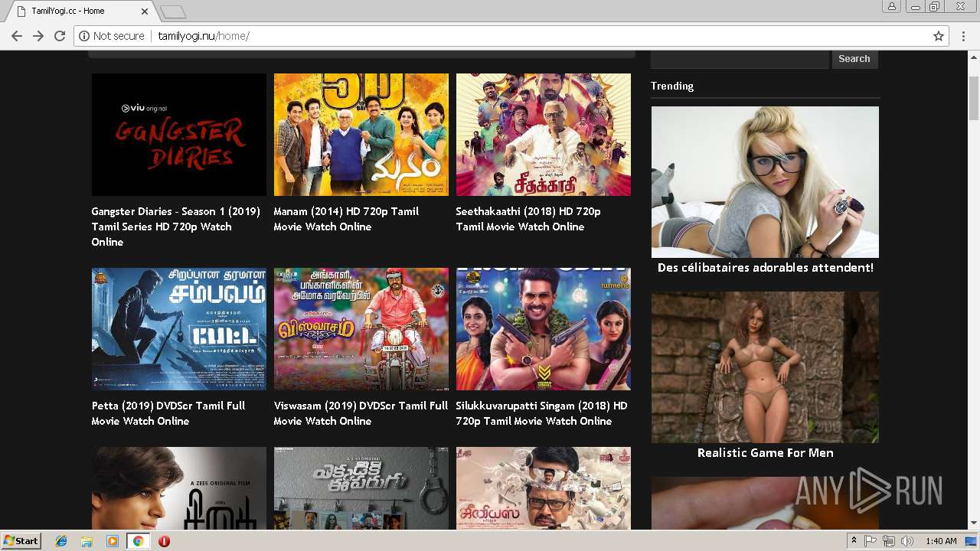
Task: Click the scrollbar down arrow
Action: [974, 523]
